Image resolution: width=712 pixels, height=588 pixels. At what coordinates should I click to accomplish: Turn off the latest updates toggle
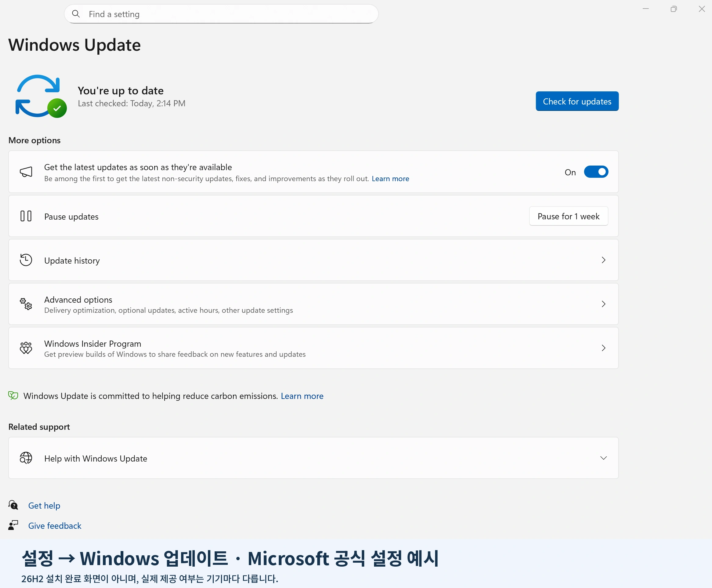[x=596, y=172]
